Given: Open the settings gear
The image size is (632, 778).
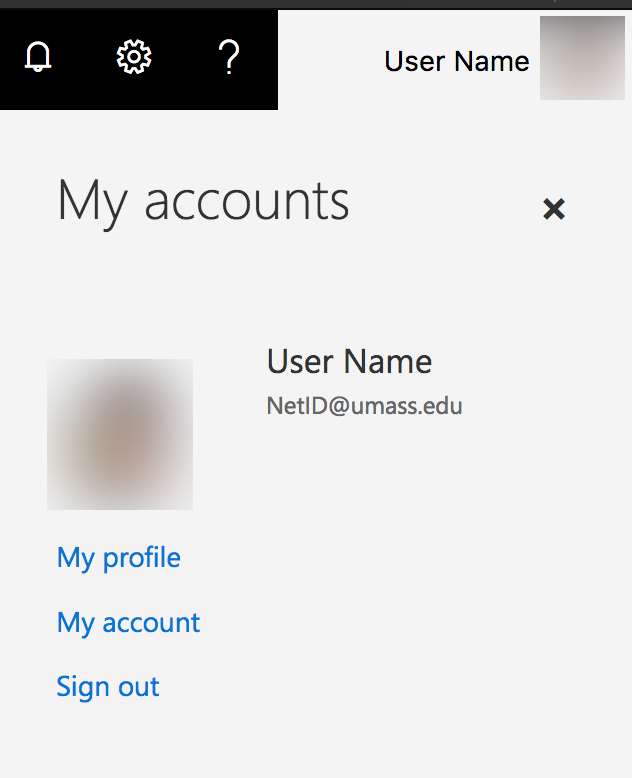Looking at the screenshot, I should pyautogui.click(x=134, y=57).
